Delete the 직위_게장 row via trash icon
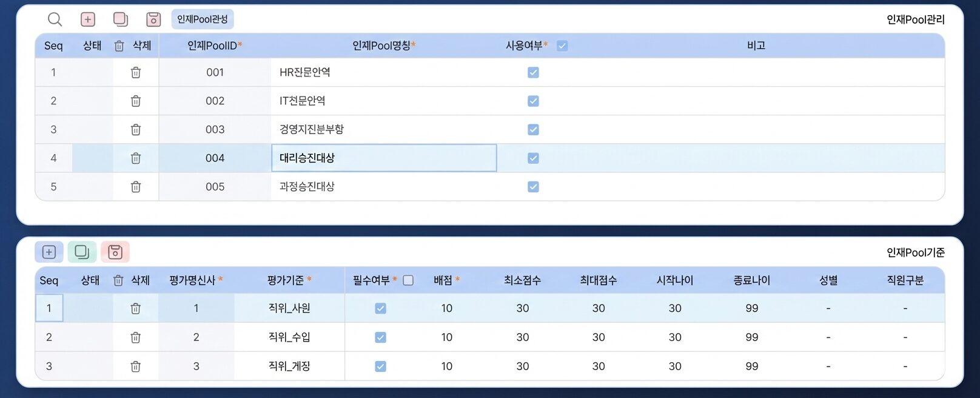The width and height of the screenshot is (980, 398). [135, 366]
